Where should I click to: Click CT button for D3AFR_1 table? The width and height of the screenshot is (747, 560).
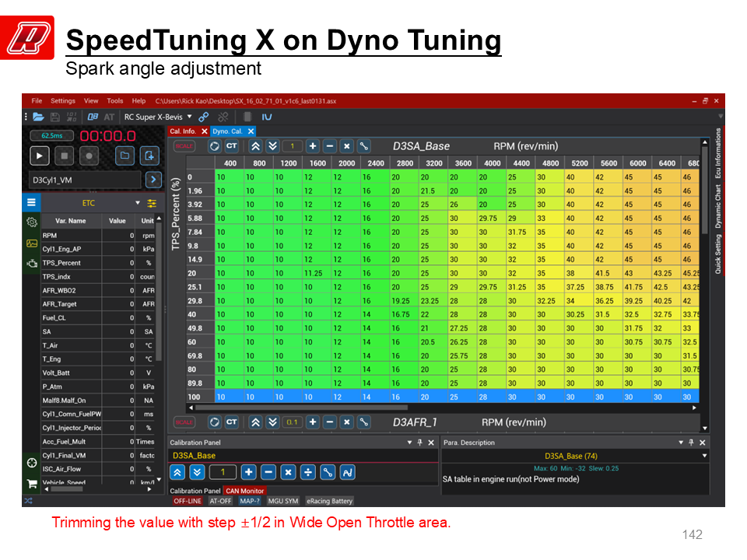[232, 422]
